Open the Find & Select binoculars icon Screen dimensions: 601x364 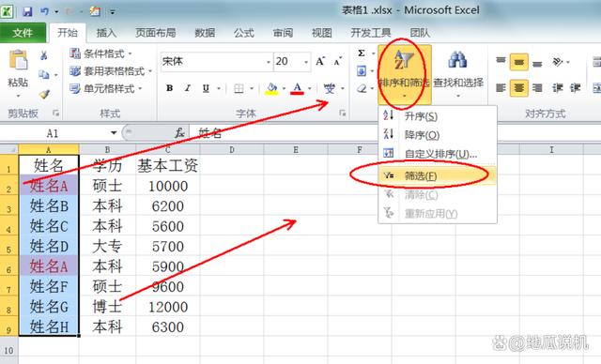point(457,60)
